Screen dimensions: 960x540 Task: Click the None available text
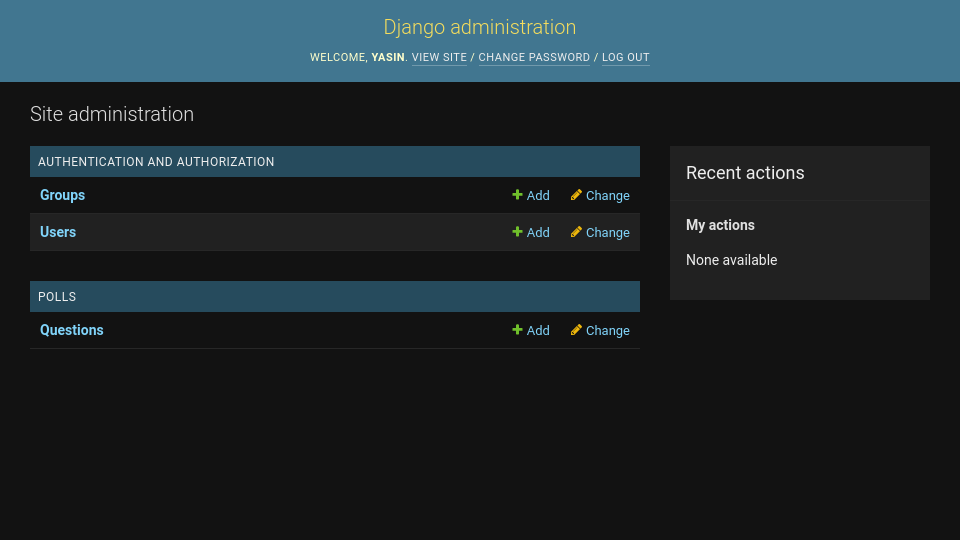[x=732, y=260]
